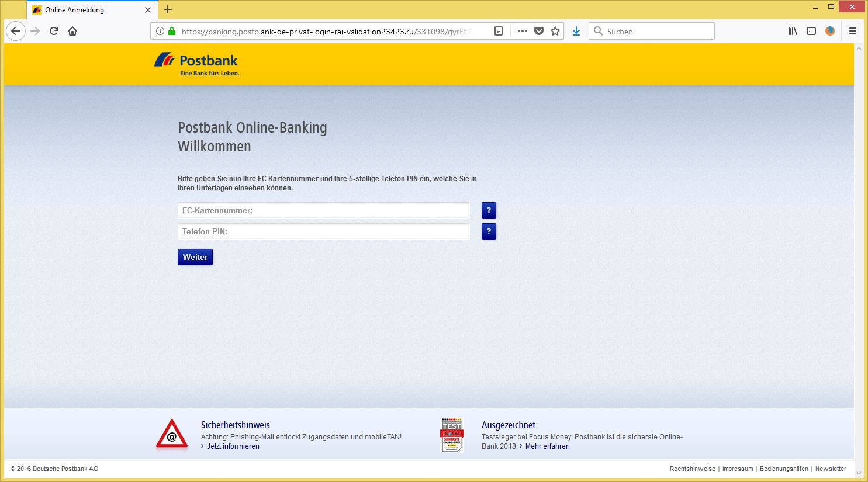Select the Online Anmeldung tab
868x482 pixels.
tap(92, 10)
